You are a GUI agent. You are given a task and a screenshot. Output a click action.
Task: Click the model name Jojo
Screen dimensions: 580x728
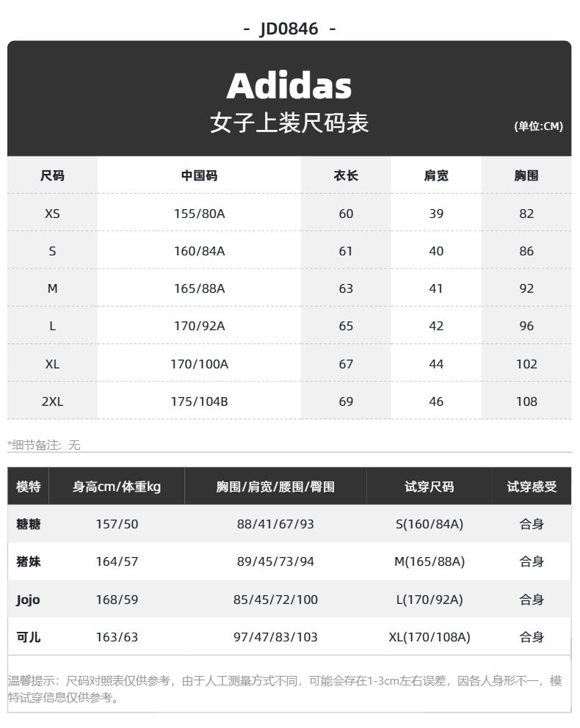point(28,600)
